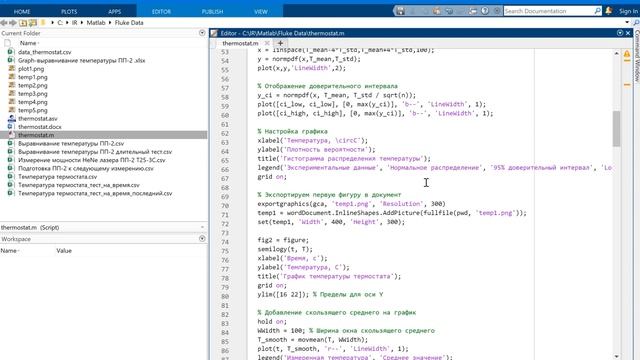640x360 pixels.
Task: Open the Workspace panel actions menu
Action: point(202,239)
